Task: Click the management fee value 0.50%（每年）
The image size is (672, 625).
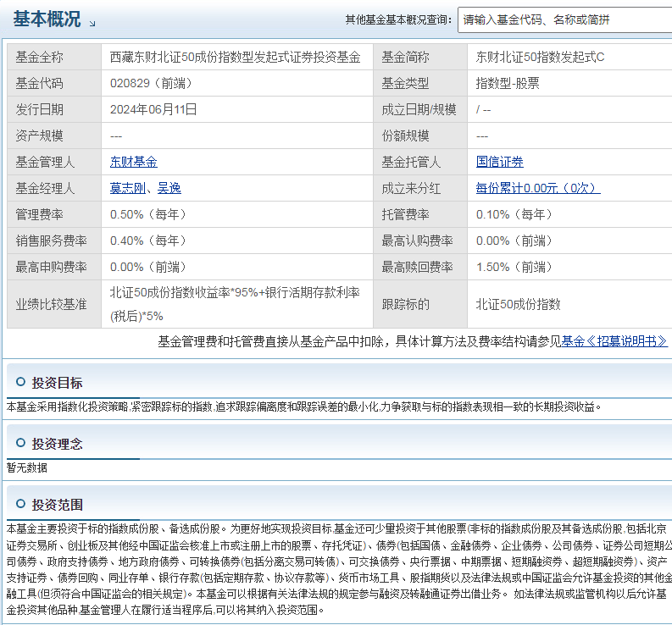Action: [x=148, y=214]
